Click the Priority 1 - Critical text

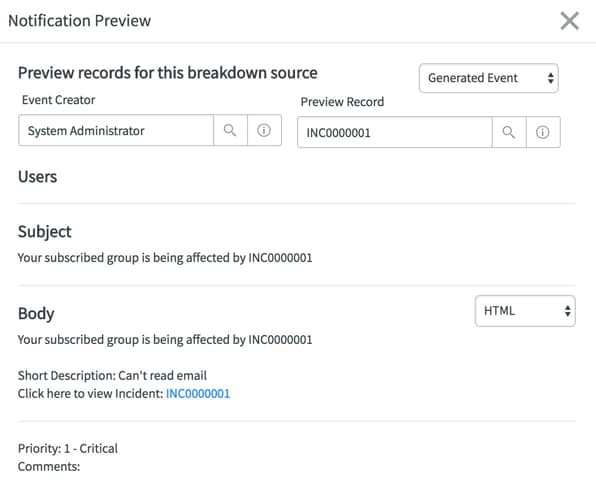pyautogui.click(x=68, y=448)
